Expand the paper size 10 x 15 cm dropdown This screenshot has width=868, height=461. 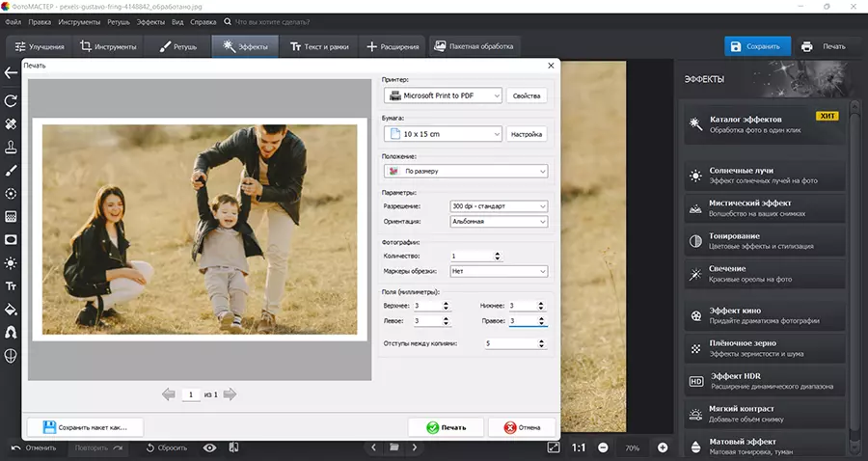click(443, 134)
